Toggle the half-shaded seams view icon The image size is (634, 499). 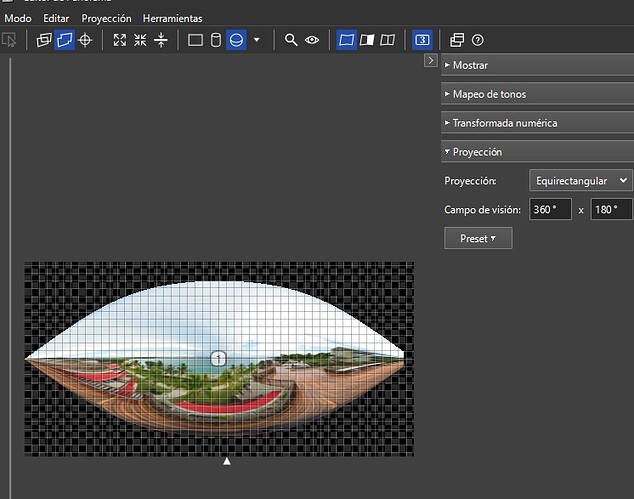[x=367, y=40]
